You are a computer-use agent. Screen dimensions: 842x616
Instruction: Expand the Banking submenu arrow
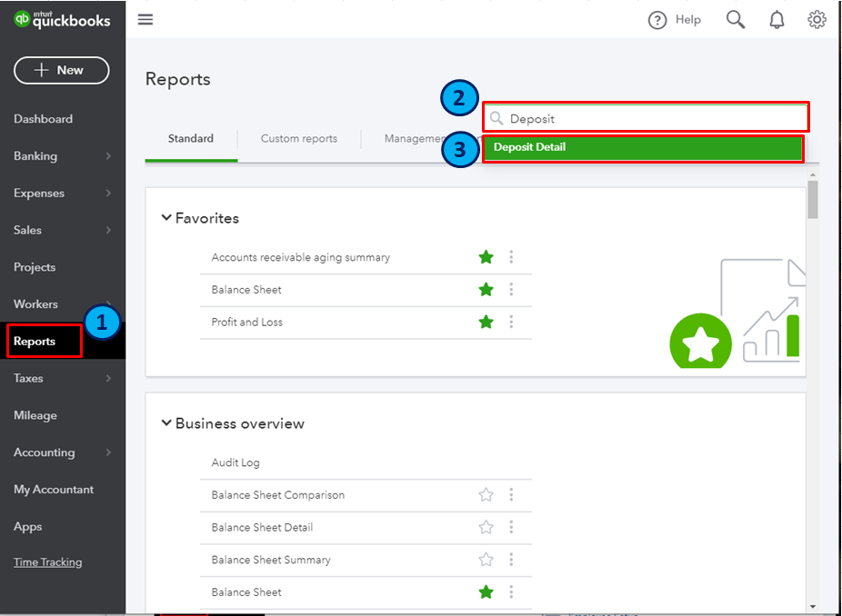(108, 156)
